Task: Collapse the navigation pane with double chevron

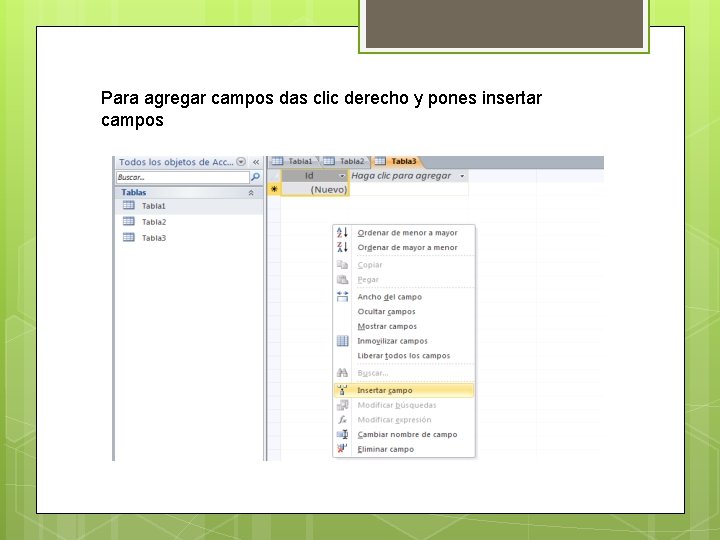Action: point(256,162)
